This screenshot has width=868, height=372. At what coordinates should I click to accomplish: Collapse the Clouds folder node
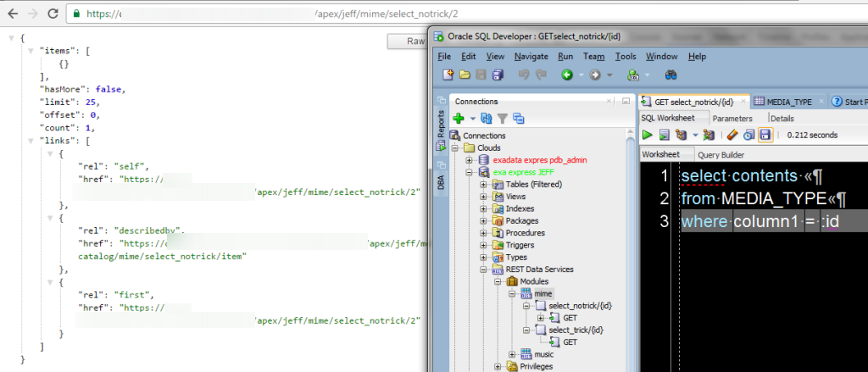point(455,147)
